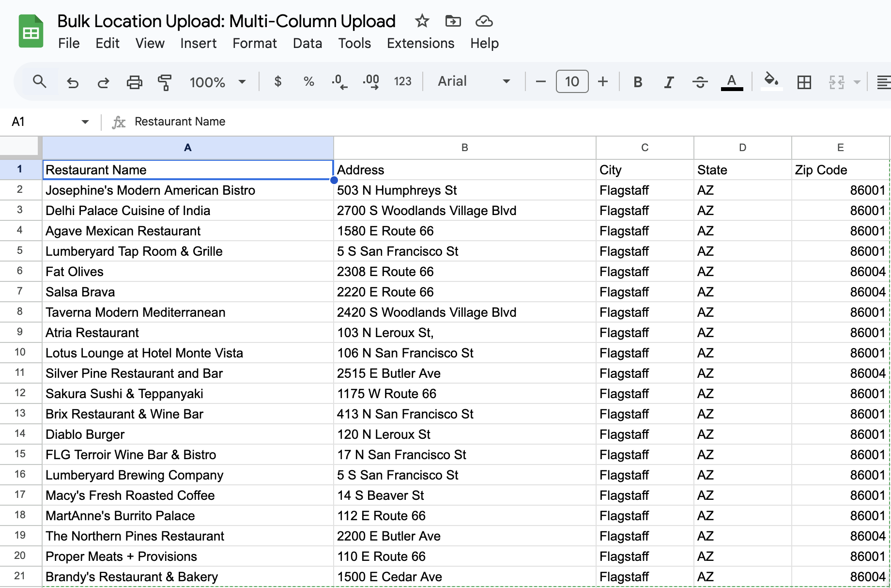The width and height of the screenshot is (891, 588).
Task: Open more number formats (123)
Action: [402, 81]
